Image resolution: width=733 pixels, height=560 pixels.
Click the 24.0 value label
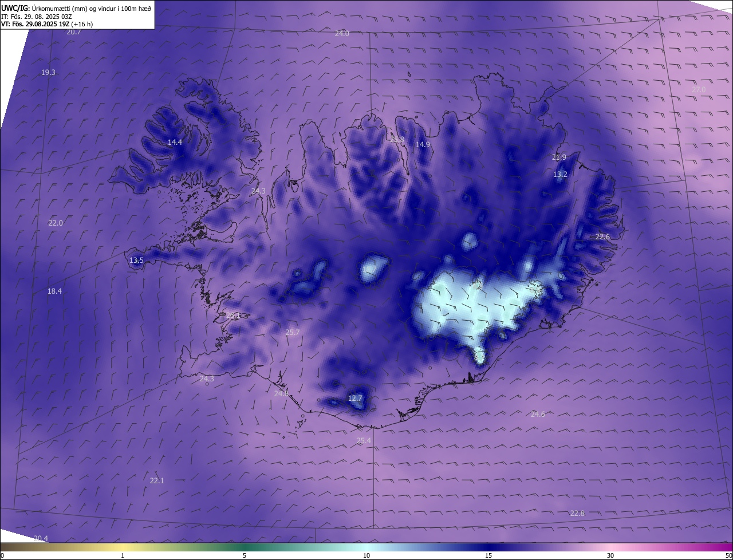tap(342, 34)
